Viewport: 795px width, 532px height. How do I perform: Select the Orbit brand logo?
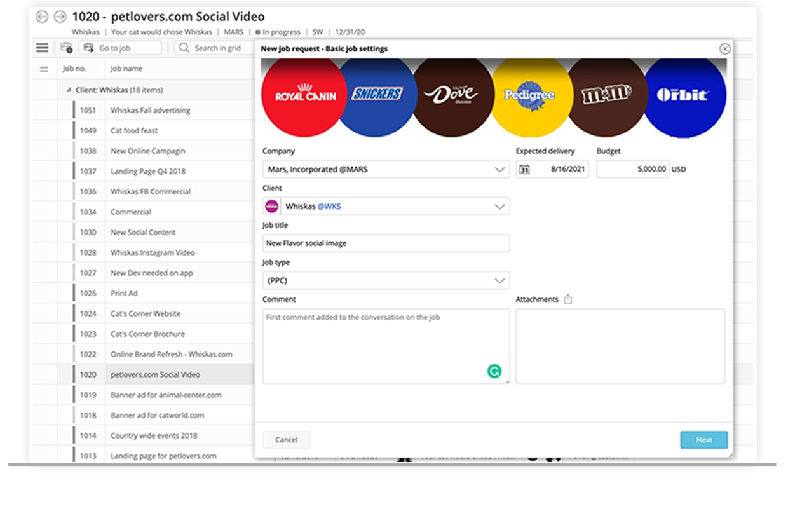pyautogui.click(x=685, y=95)
